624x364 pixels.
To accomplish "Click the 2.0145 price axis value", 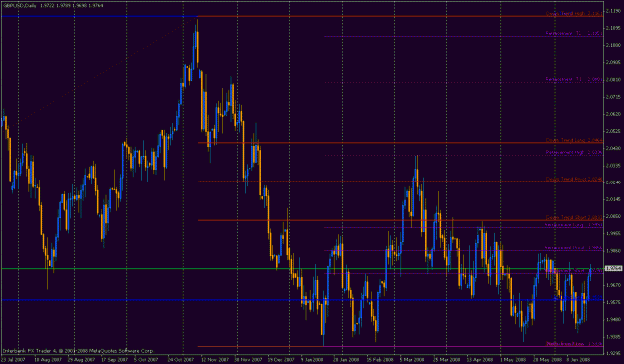I will click(613, 199).
